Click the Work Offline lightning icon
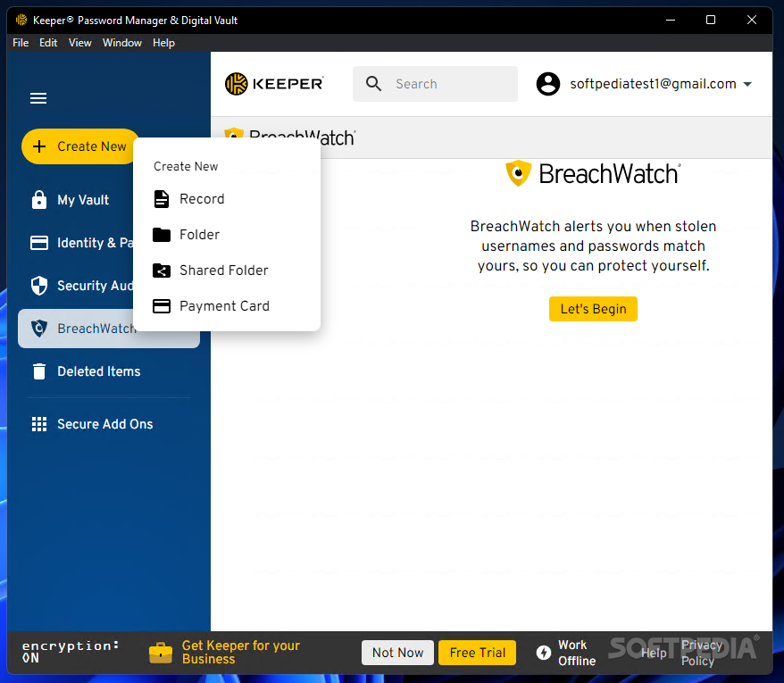Viewport: 784px width, 683px height. click(x=544, y=653)
